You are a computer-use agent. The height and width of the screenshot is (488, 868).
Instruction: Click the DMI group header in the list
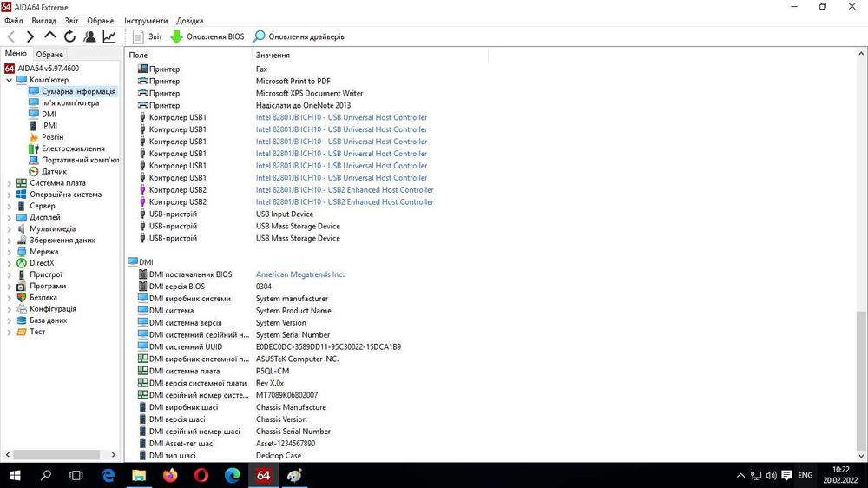(141, 262)
